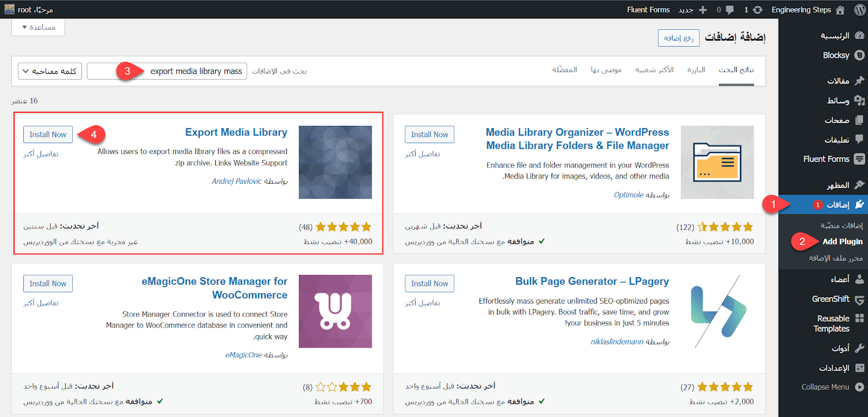
Task: Click the media icon beside وسائط
Action: [x=859, y=100]
